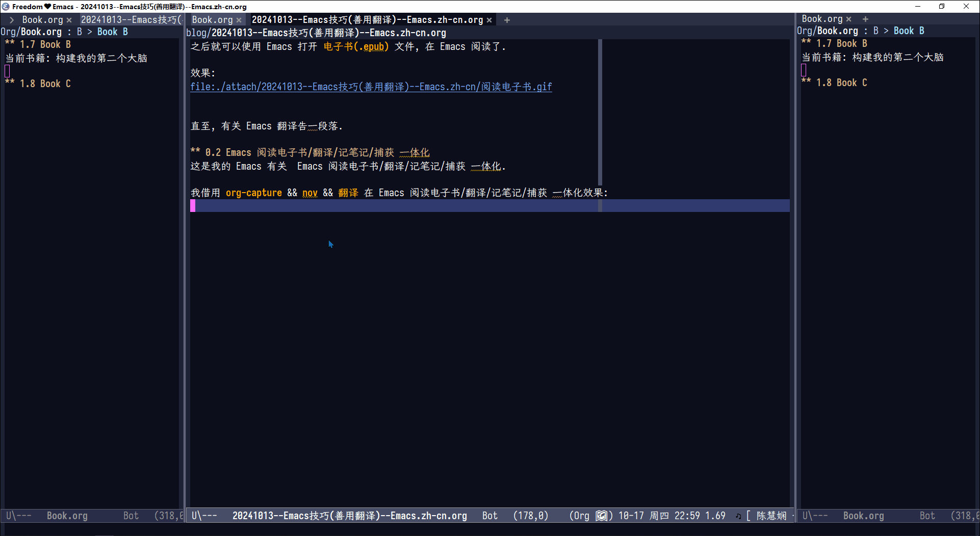Click the tab scroll arrow in left pane
This screenshot has width=980, height=536.
[x=11, y=20]
